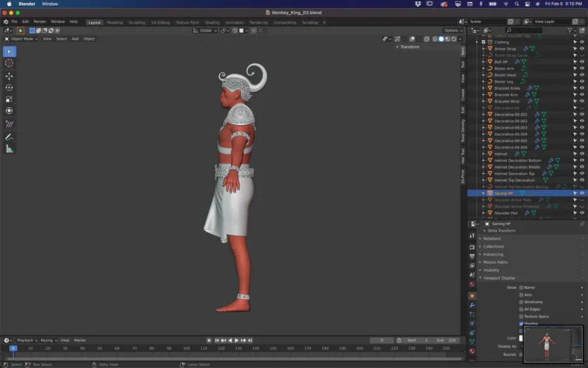Hide Helmet object in the viewport
The width and height of the screenshot is (588, 368).
click(x=582, y=154)
